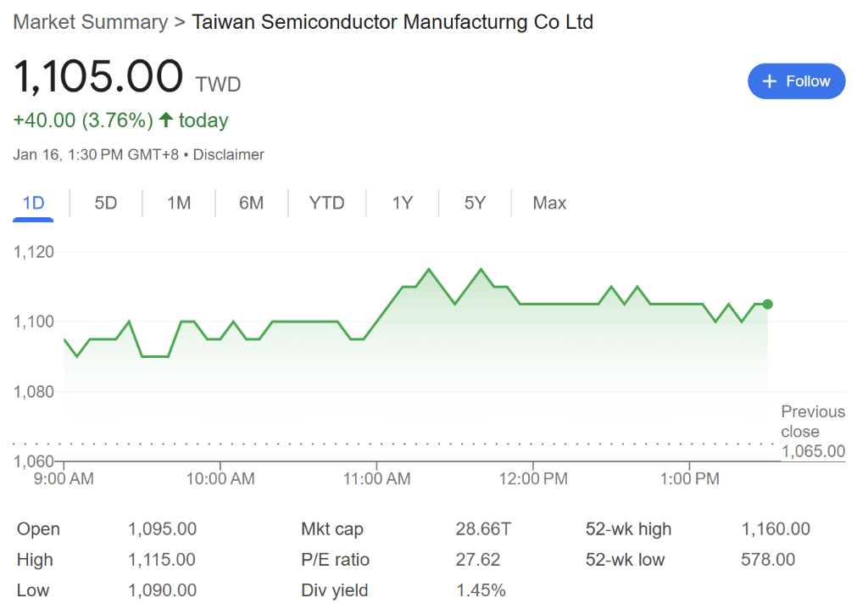Image resolution: width=868 pixels, height=609 pixels.
Task: Click the plus icon in Follow button
Action: 770,81
